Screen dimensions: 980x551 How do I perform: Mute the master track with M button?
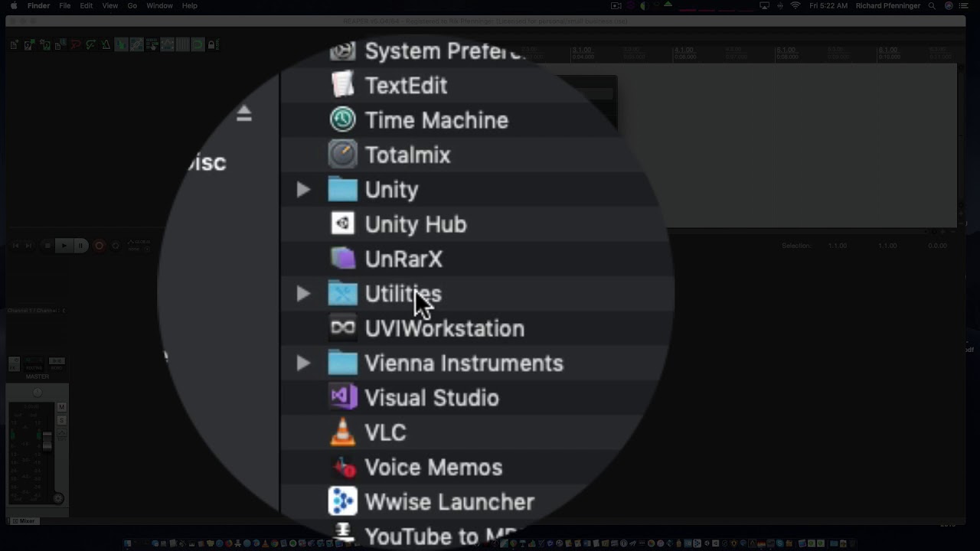point(62,406)
